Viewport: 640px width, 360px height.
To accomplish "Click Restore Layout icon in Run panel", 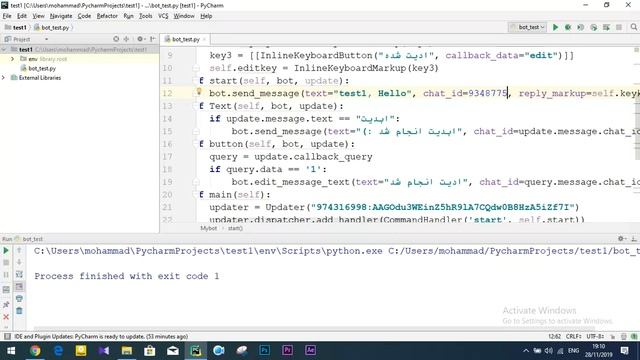I will (x=6, y=290).
